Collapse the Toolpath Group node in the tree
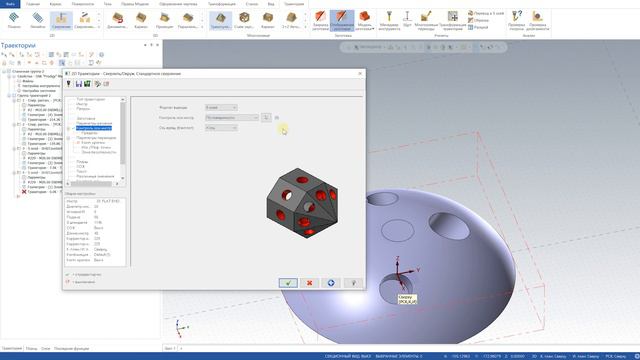This screenshot has width=640, height=360. click(x=9, y=96)
